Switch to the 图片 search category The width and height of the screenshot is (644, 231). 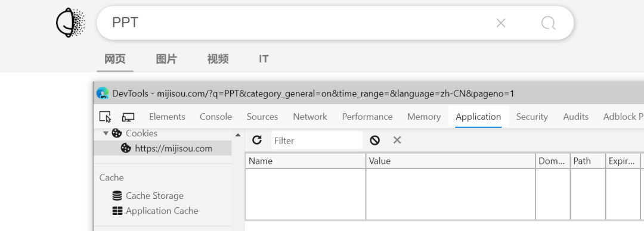coord(166,59)
